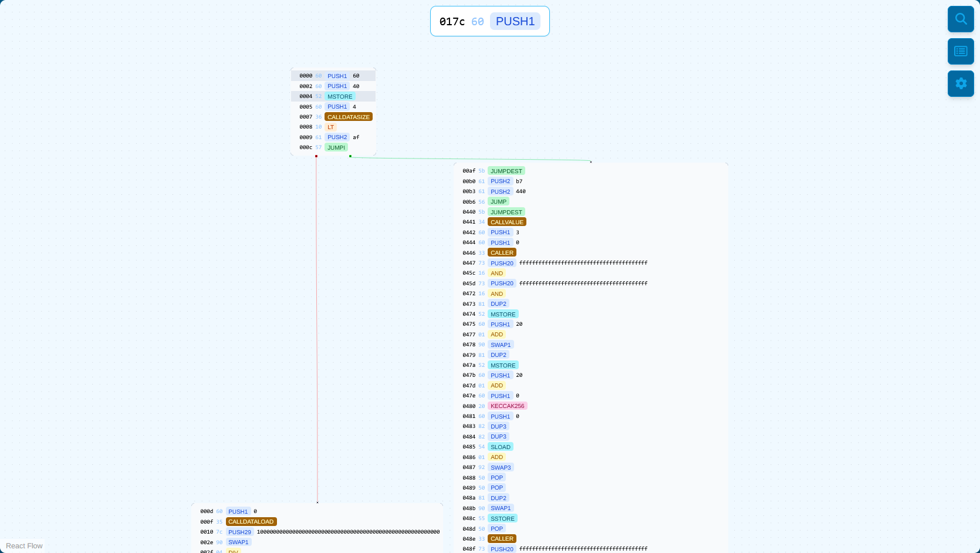The height and width of the screenshot is (553, 980).
Task: Click the green true-branch edge handle
Action: [350, 156]
